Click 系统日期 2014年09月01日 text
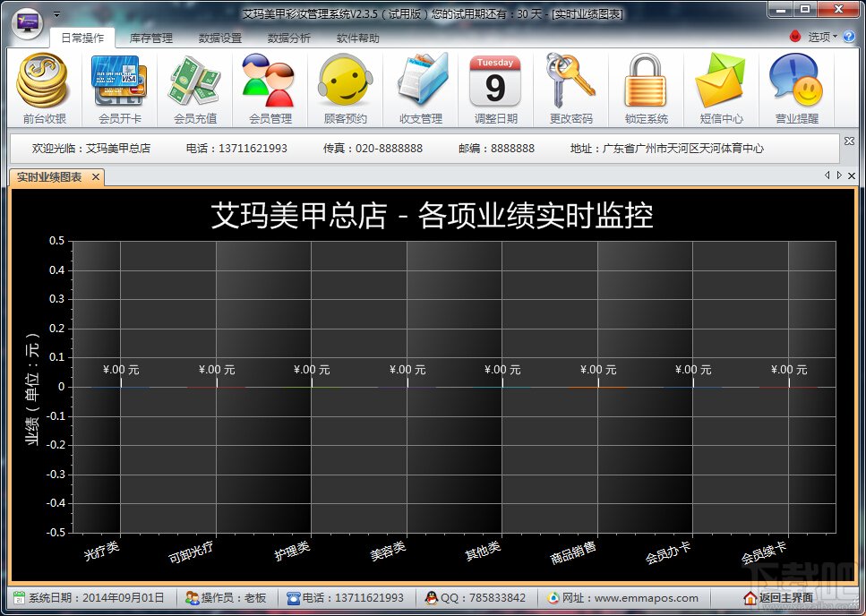866x616 pixels. click(x=96, y=598)
